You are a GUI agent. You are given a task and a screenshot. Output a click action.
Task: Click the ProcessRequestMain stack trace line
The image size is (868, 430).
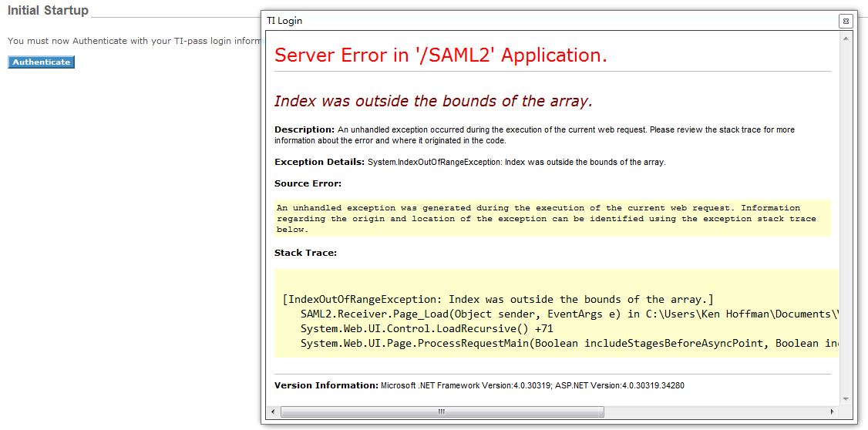click(x=570, y=343)
